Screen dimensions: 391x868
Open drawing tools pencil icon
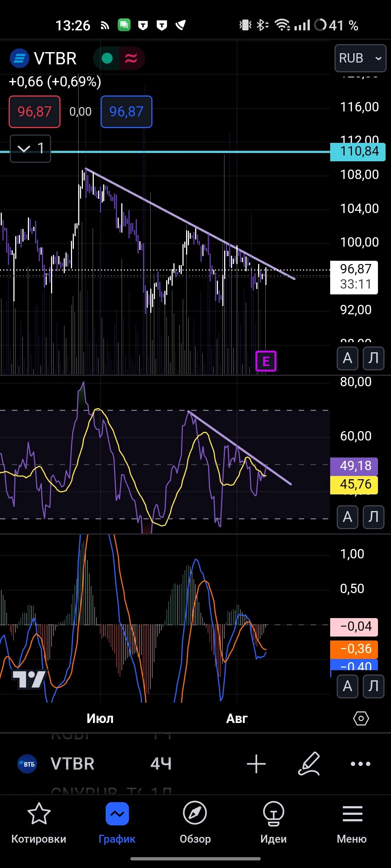309,764
